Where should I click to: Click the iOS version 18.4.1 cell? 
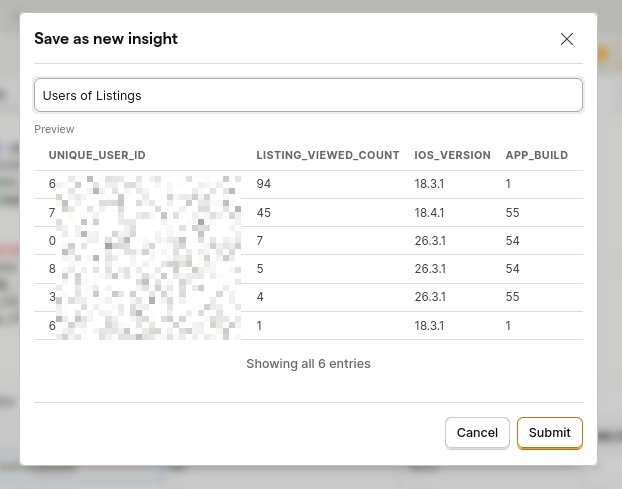[430, 213]
